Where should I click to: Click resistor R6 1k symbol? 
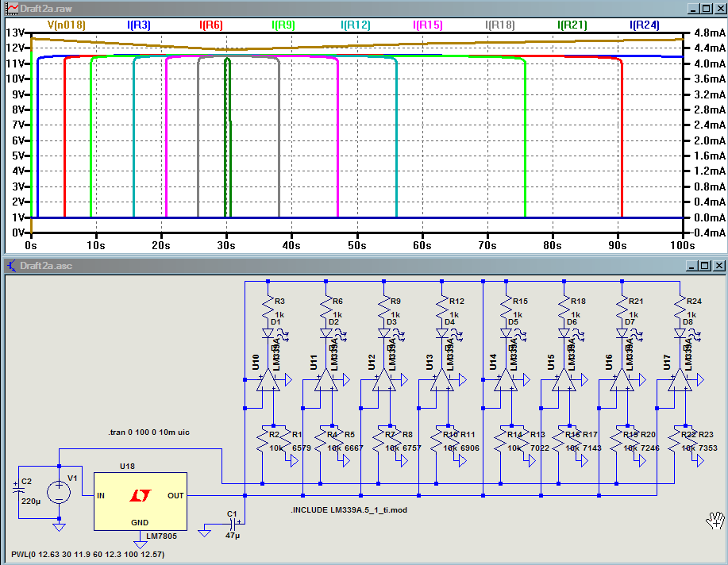coord(326,307)
